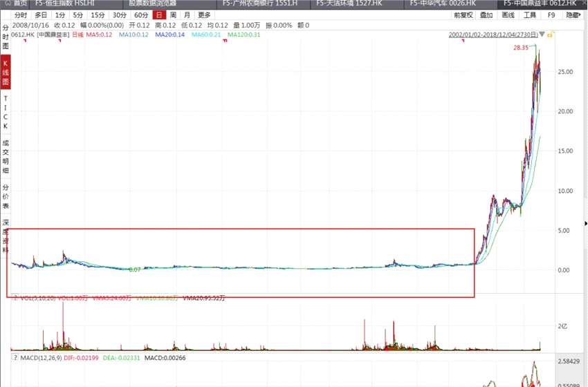Click the VMA20:95.52万 volume label
The width and height of the screenshot is (588, 387).
point(204,299)
